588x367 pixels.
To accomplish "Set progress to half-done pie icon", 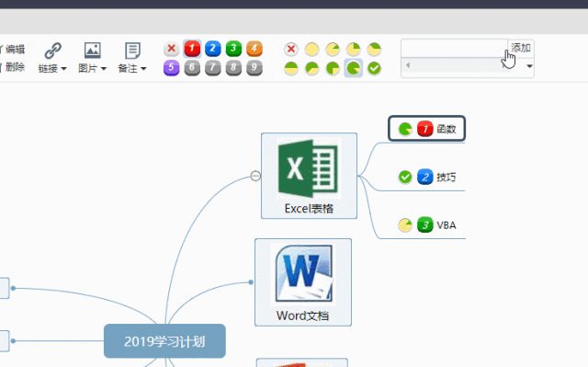I will tap(291, 68).
